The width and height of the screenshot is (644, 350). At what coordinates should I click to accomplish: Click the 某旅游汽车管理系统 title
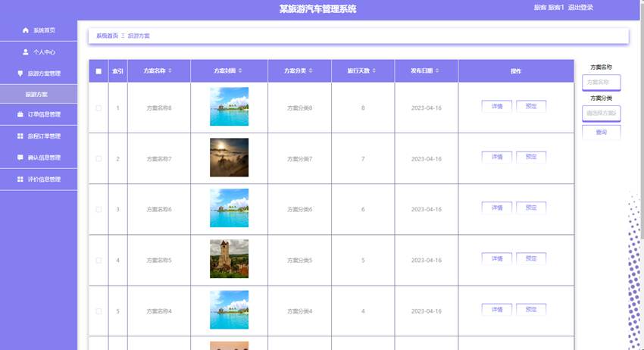click(318, 9)
